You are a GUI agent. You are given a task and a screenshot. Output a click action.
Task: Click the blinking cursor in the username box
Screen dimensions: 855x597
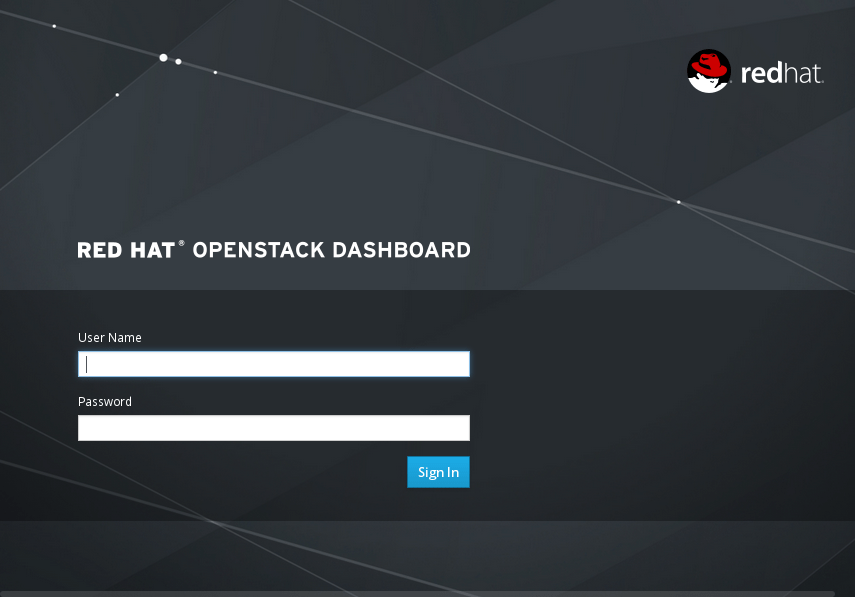pos(85,363)
